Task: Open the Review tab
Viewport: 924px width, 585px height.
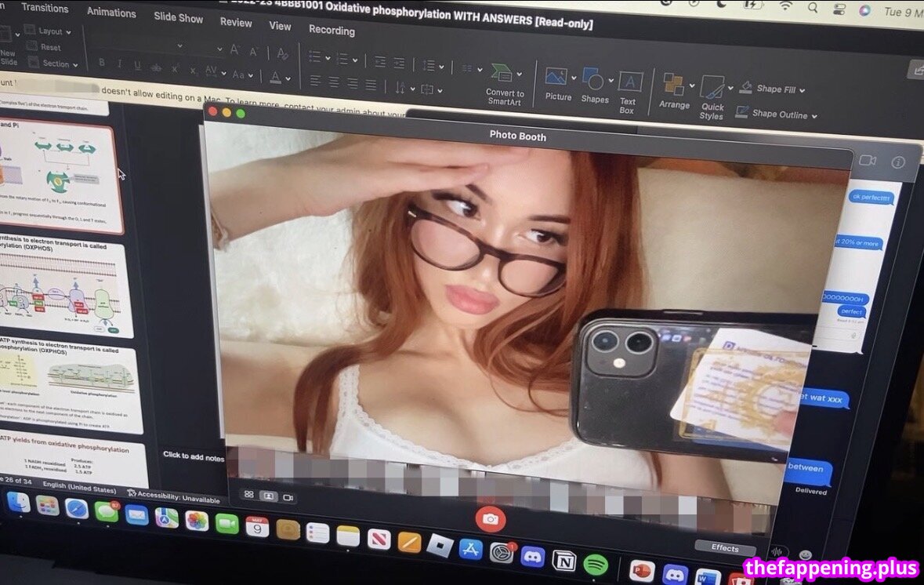Action: [235, 22]
